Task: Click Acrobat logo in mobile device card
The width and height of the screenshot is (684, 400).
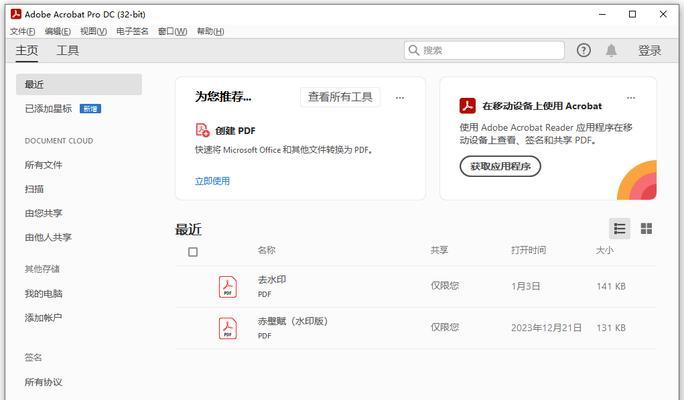Action: [467, 106]
